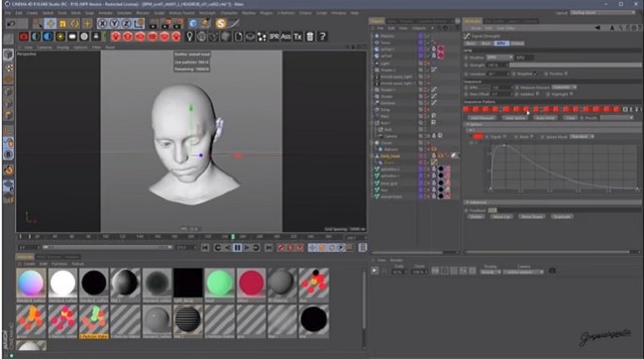The image size is (644, 359).
Task: Click the Ass export icon
Action: coord(286,37)
